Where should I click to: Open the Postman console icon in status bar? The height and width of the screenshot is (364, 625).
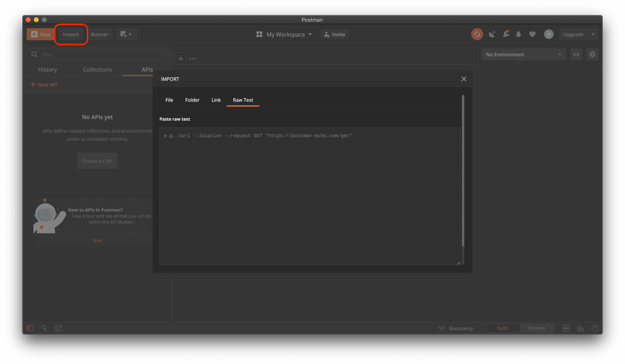(x=59, y=328)
